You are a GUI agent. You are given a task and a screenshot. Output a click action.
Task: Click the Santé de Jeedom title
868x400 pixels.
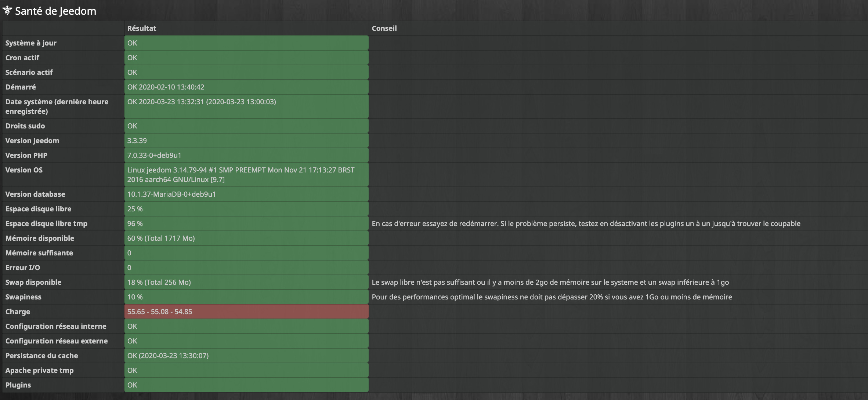tap(55, 11)
